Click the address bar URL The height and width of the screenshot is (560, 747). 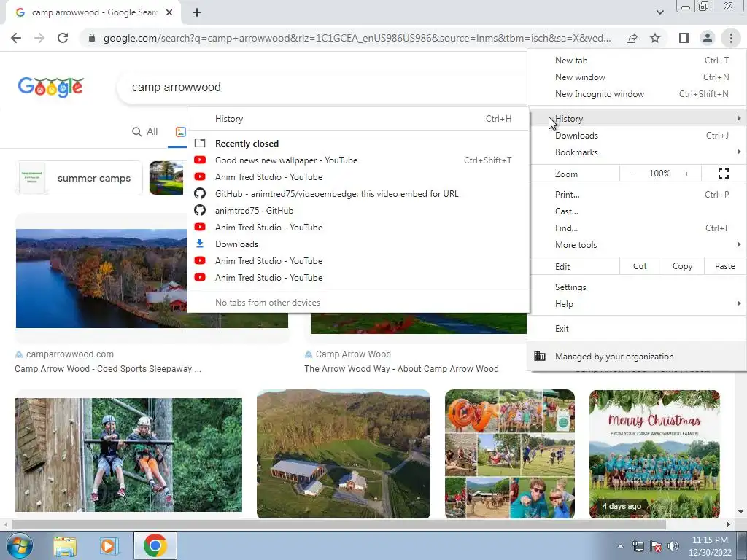click(x=357, y=38)
